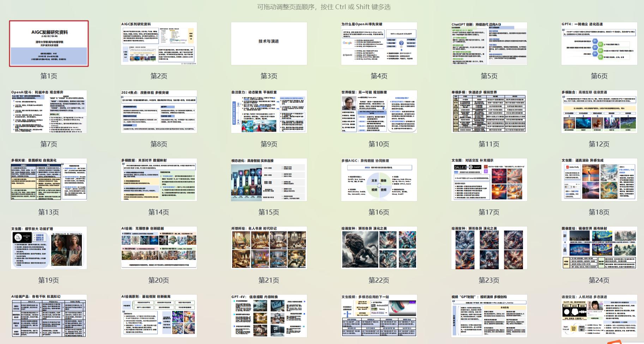Image resolution: width=644 pixels, height=344 pixels.
Task: Select the "文生视频" page thumbnail
Action: coord(379,315)
